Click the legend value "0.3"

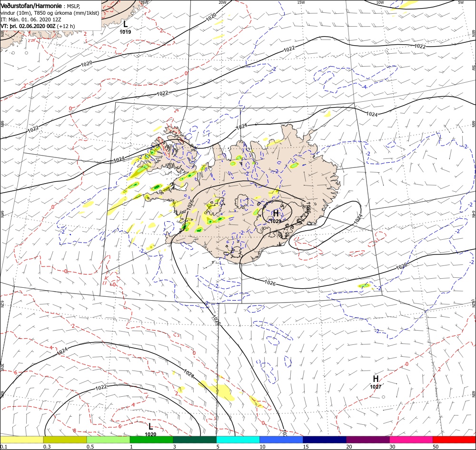pyautogui.click(x=47, y=447)
